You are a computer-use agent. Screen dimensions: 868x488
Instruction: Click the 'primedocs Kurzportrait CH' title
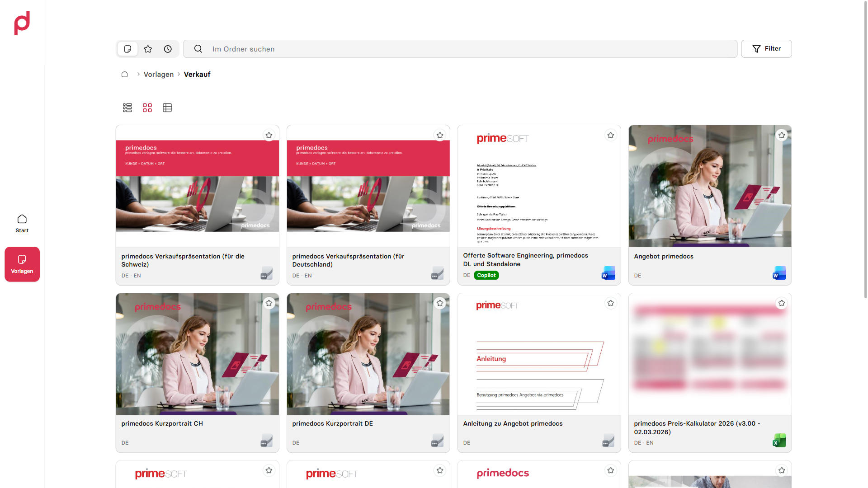[x=162, y=423]
